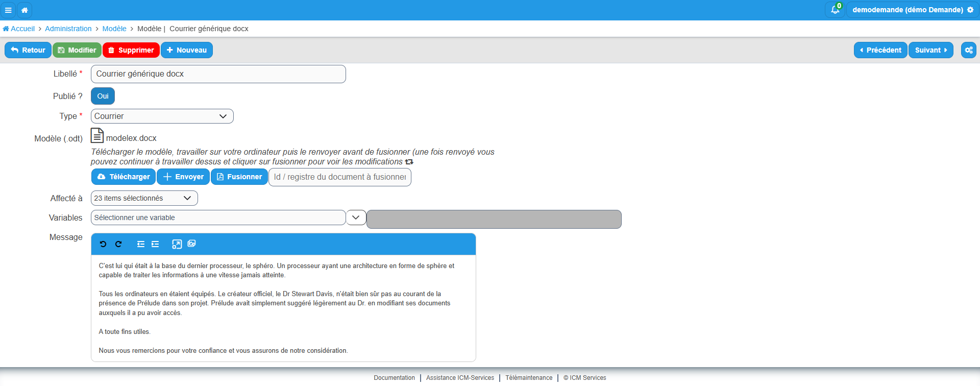Open Modèle breadcrumb link
980x386 pixels.
[x=114, y=29]
